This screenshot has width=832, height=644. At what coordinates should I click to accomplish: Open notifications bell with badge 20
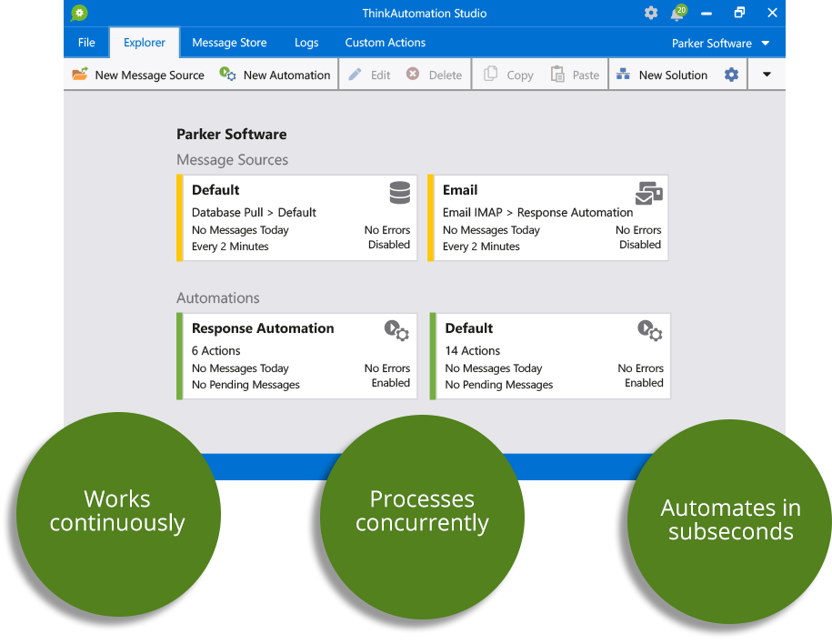[678, 13]
